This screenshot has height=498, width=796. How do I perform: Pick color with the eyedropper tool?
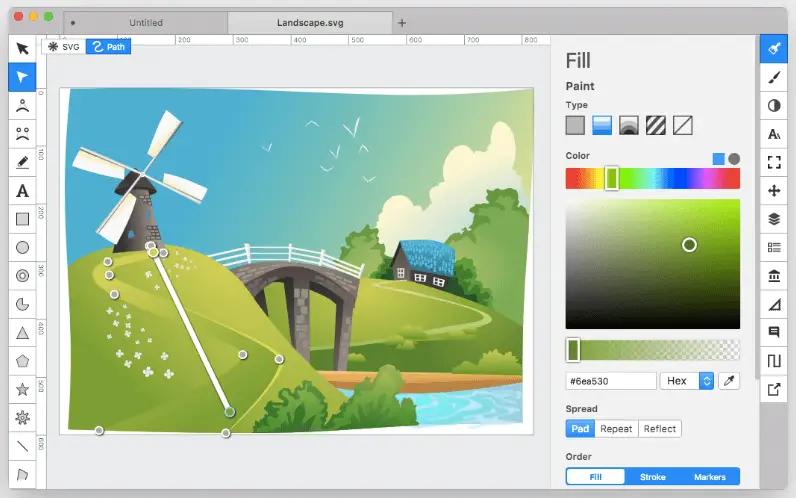729,381
